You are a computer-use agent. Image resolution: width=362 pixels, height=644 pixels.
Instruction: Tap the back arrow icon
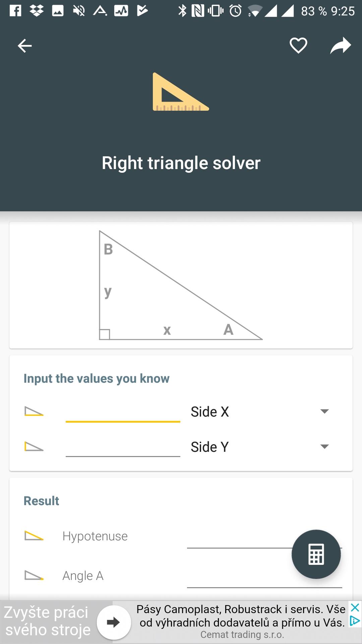coord(24,46)
